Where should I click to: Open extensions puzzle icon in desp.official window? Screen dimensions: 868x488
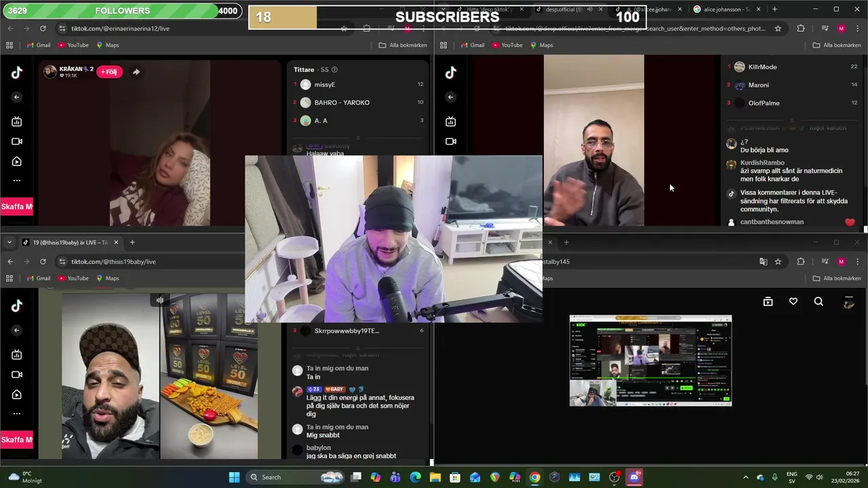(x=801, y=28)
